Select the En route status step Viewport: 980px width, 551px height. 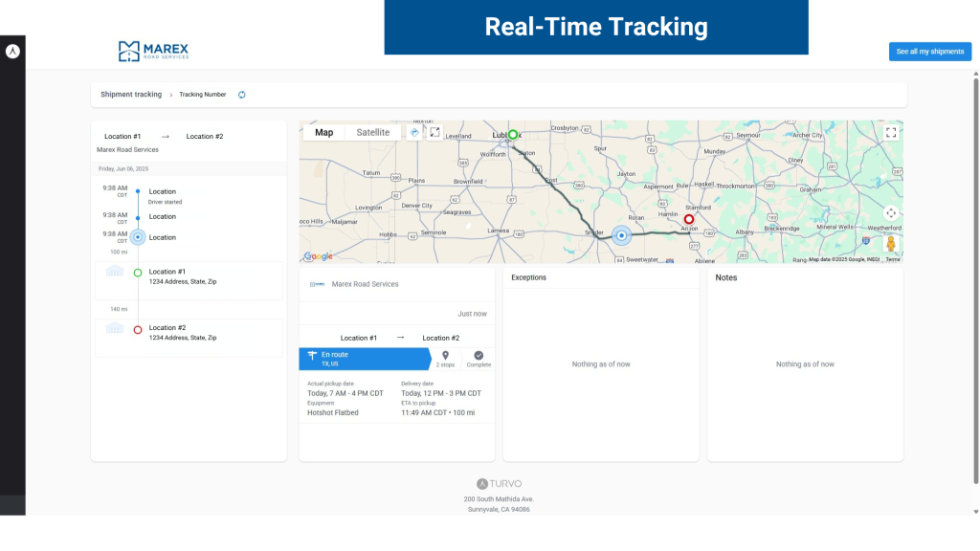[366, 359]
